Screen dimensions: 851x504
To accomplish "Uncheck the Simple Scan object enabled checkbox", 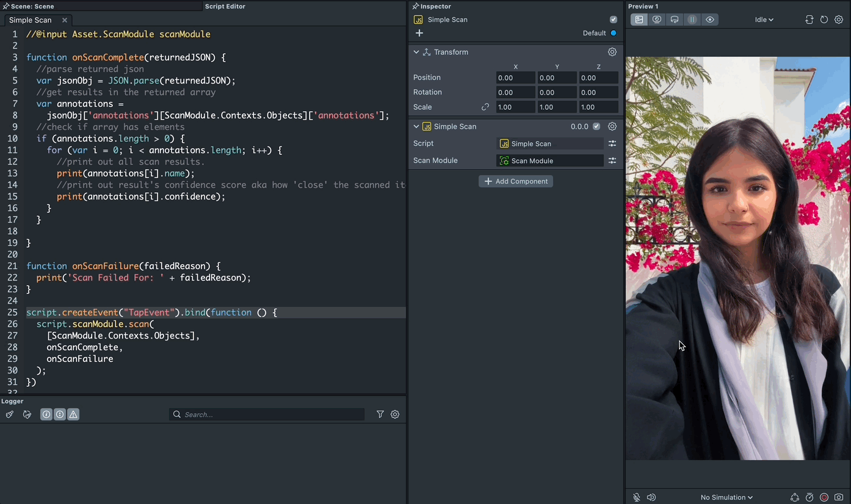I will [x=614, y=20].
